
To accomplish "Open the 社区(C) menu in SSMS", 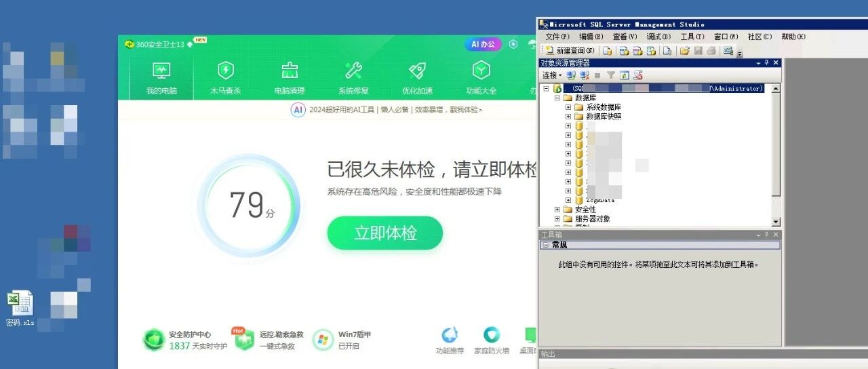I will coord(759,37).
